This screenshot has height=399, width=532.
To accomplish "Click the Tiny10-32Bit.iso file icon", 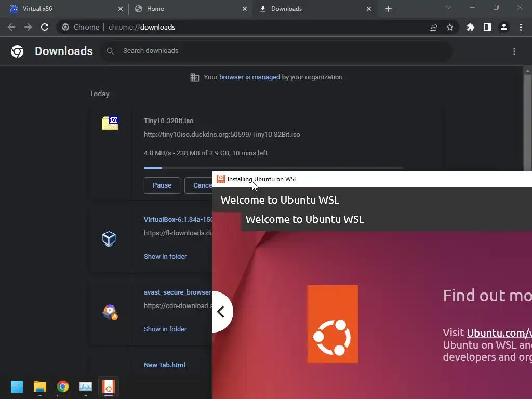I will click(x=110, y=123).
